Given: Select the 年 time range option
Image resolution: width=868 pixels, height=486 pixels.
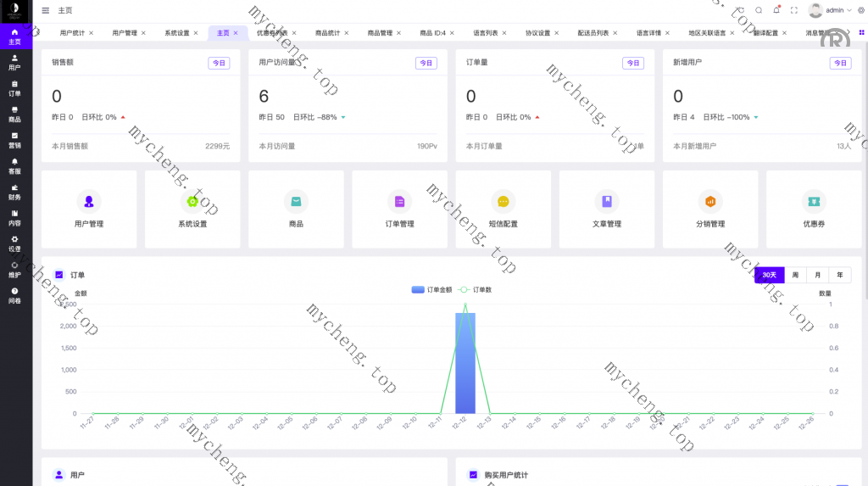Looking at the screenshot, I should [x=839, y=275].
